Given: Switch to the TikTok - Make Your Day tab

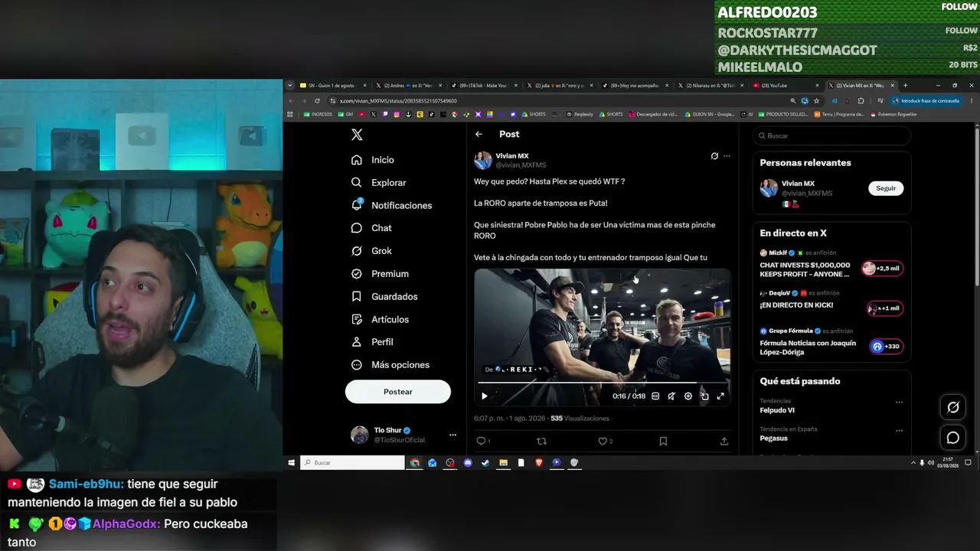Looking at the screenshot, I should (x=483, y=86).
